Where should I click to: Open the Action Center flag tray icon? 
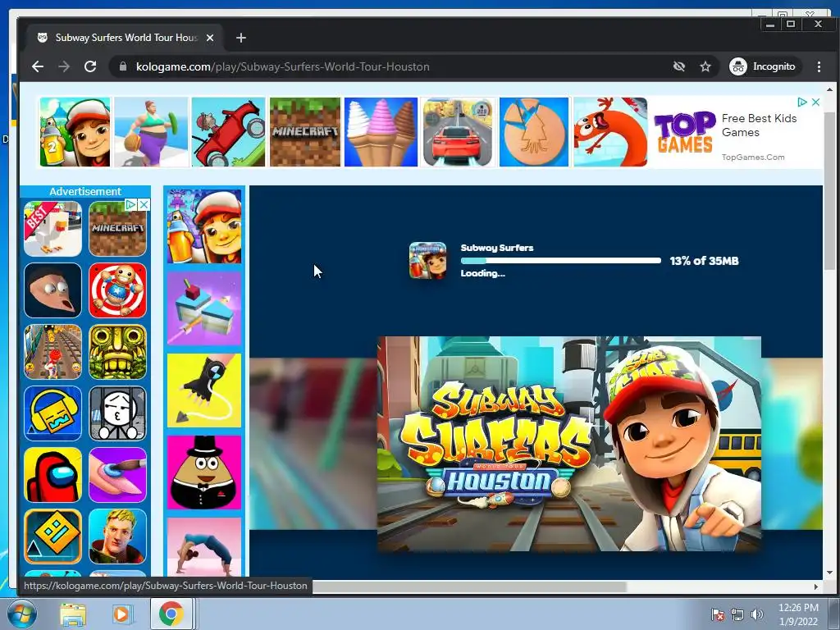pyautogui.click(x=718, y=614)
